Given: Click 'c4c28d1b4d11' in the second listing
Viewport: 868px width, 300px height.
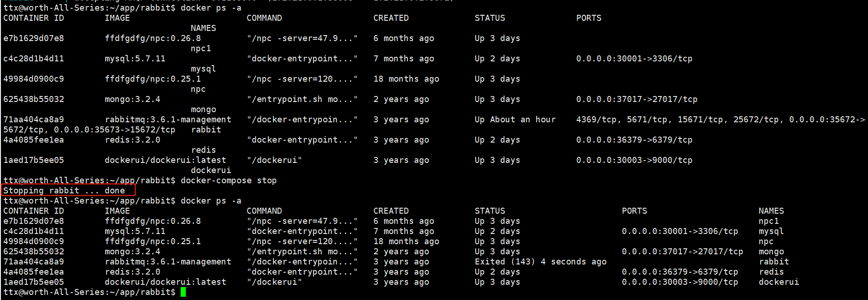Looking at the screenshot, I should point(34,231).
